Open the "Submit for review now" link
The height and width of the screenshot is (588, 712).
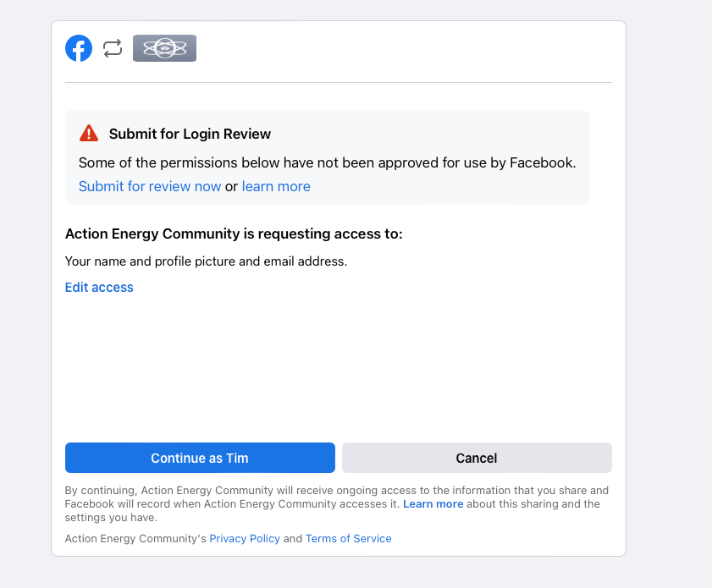pos(150,186)
